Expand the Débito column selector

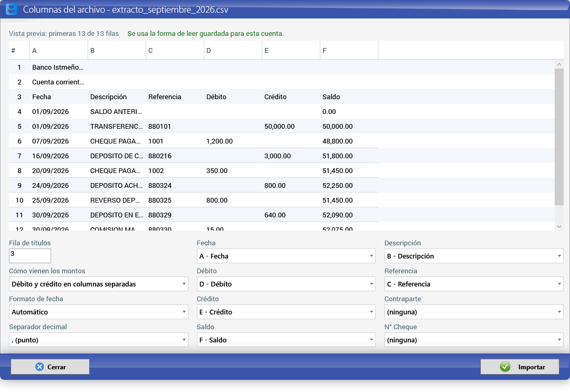point(286,284)
